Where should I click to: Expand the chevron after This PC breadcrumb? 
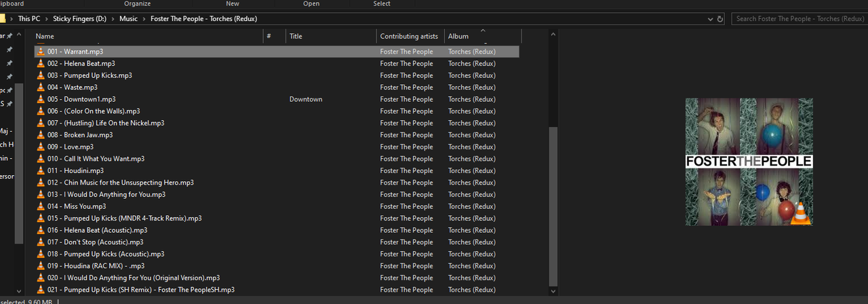tap(47, 19)
